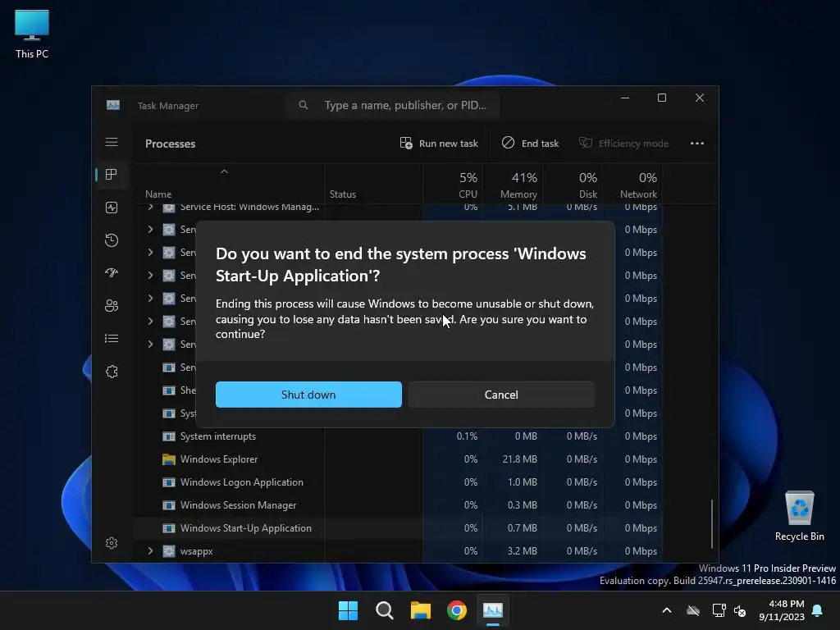Open File Explorer from the taskbar
Screen dimensions: 840x630
tap(421, 610)
